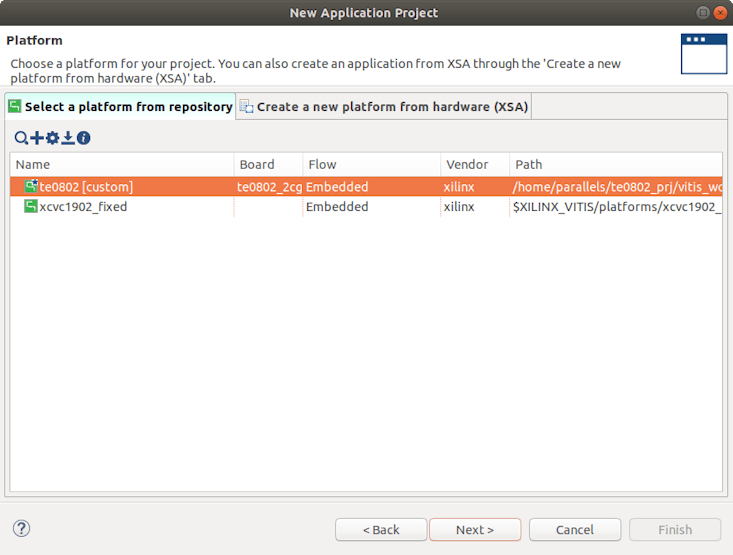The width and height of the screenshot is (733, 555).
Task: Sort by the Vendor column header
Action: point(474,164)
